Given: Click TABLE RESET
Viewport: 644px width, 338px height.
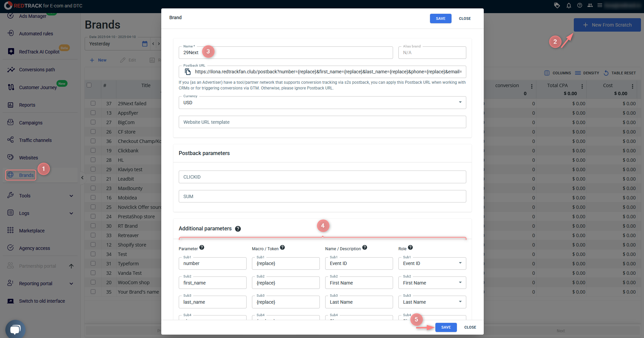Looking at the screenshot, I should 620,73.
